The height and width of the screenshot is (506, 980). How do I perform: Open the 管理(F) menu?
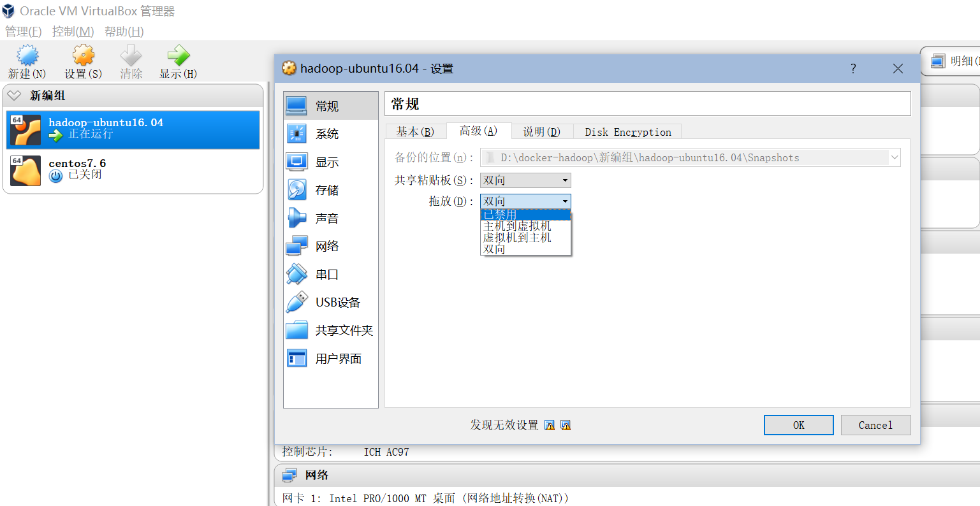pos(24,31)
